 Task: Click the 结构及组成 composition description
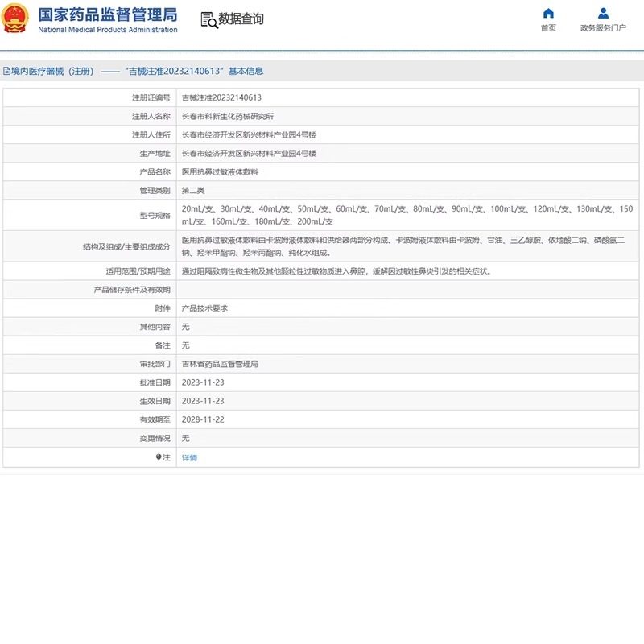coord(403,246)
